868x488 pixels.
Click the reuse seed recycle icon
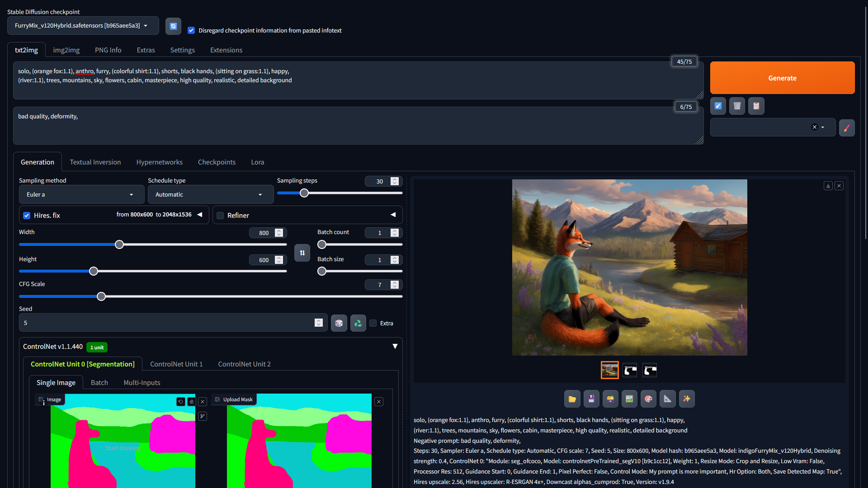pos(358,323)
